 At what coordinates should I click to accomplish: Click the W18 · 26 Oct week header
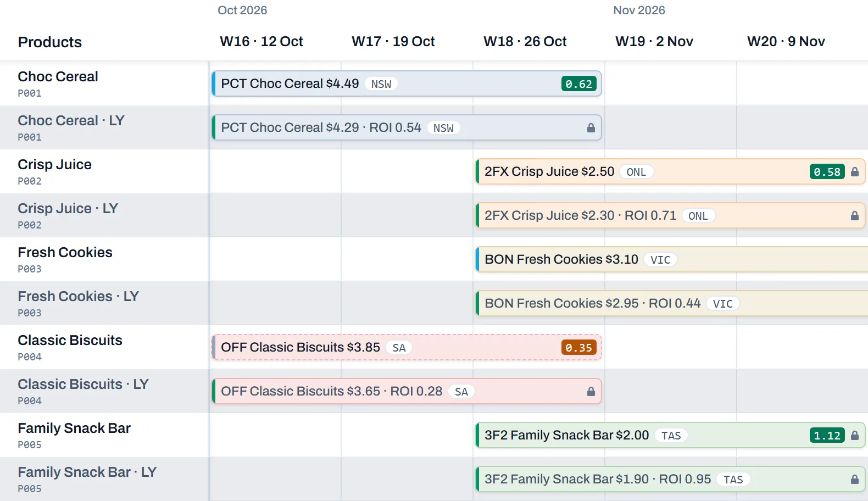pos(525,41)
